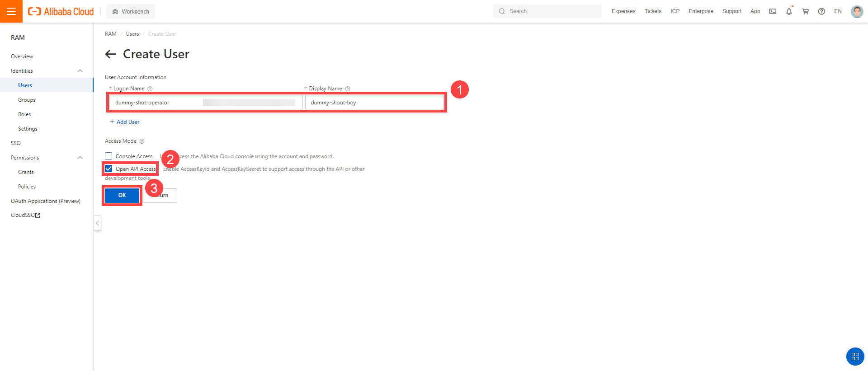Viewport: 868px width, 371px height.
Task: Click the back arrow beside Create User
Action: point(110,54)
